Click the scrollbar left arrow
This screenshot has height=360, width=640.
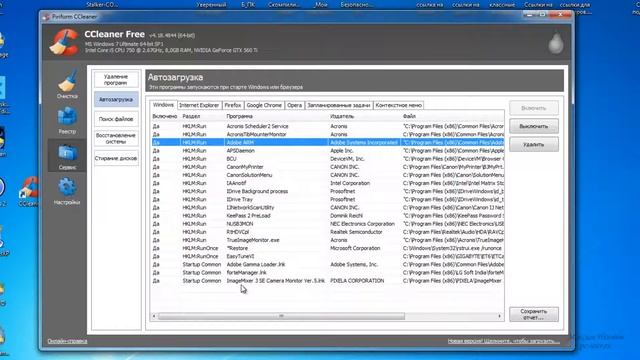[154, 316]
